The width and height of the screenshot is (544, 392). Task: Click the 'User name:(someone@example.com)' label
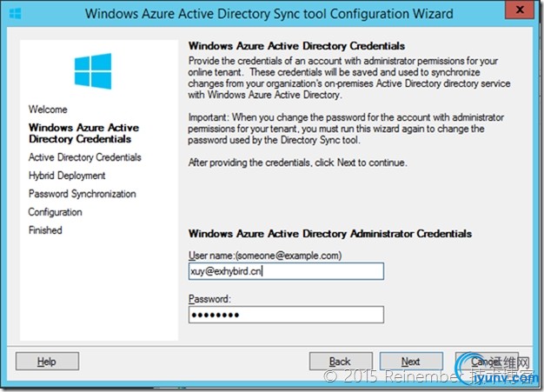265,256
